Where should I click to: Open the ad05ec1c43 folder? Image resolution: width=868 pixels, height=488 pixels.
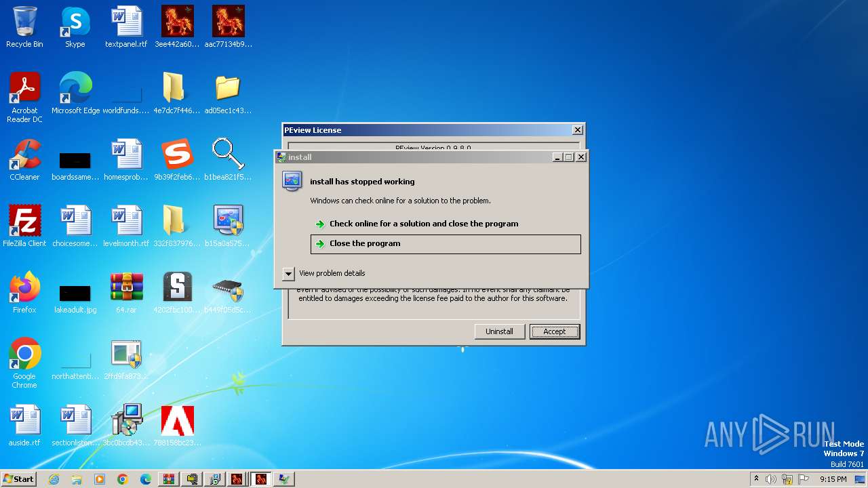[x=228, y=94]
